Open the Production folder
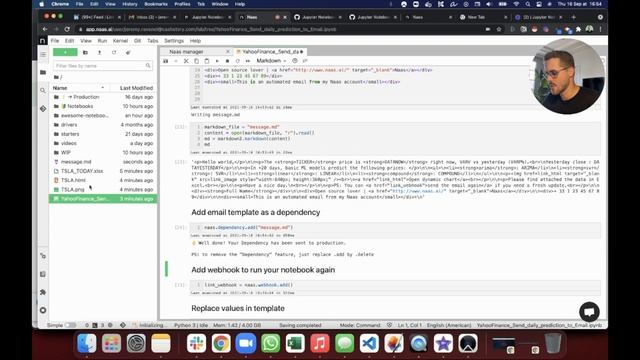 click(103, 97)
